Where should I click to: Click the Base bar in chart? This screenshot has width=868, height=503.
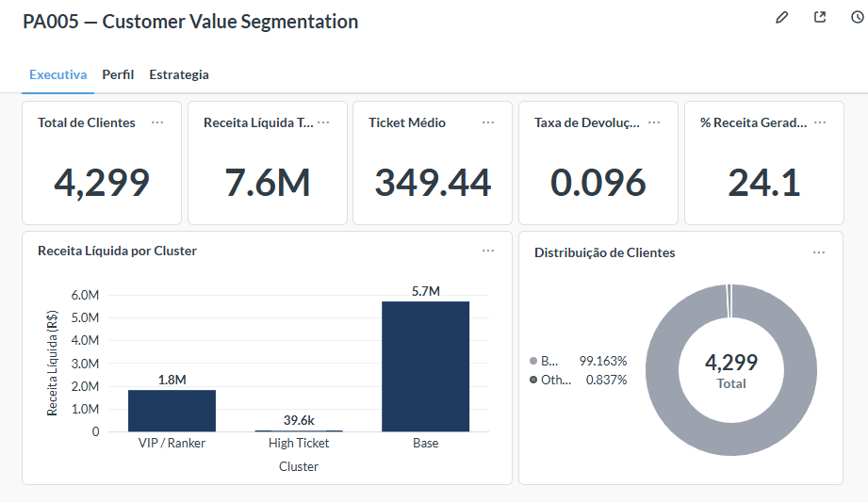(425, 366)
